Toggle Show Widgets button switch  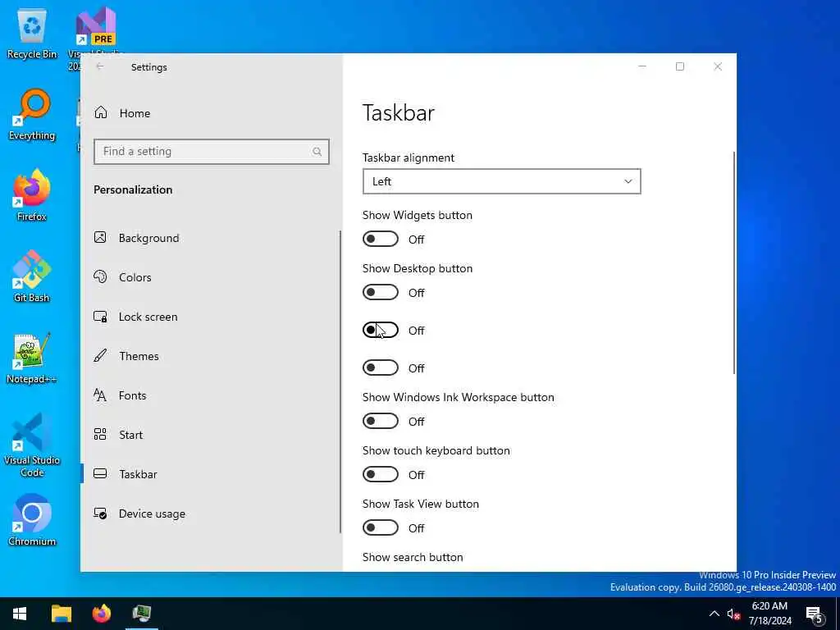coord(381,239)
